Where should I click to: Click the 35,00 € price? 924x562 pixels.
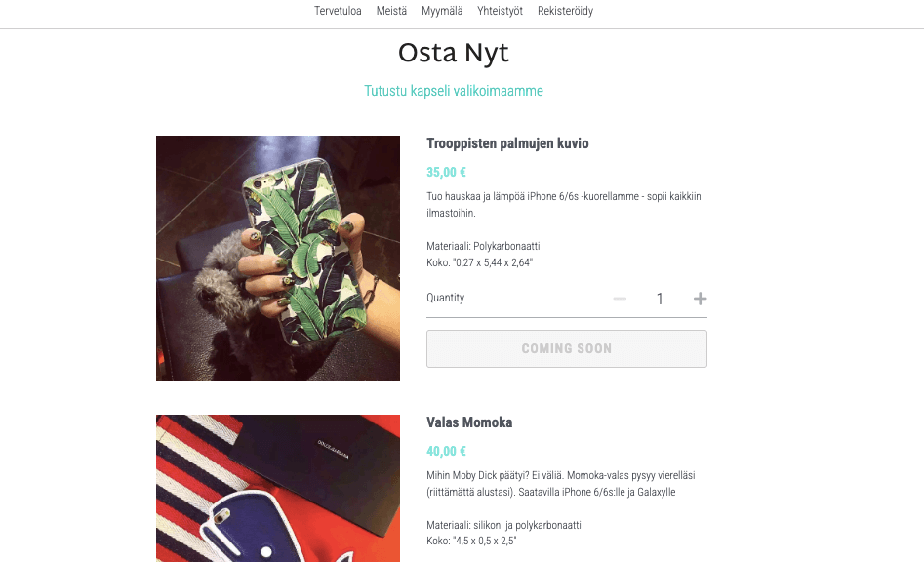[446, 172]
